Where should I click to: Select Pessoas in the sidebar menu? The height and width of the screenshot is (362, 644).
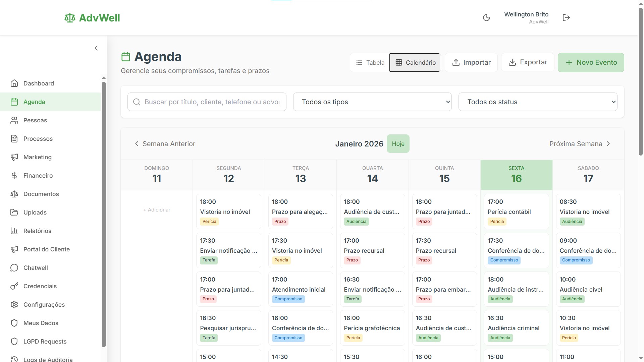pos(35,120)
